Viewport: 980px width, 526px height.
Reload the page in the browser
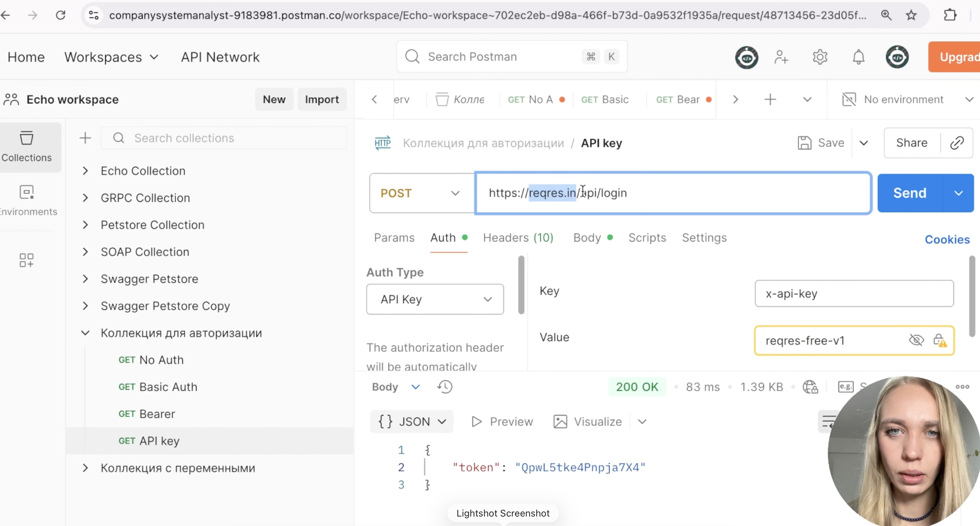pyautogui.click(x=61, y=15)
